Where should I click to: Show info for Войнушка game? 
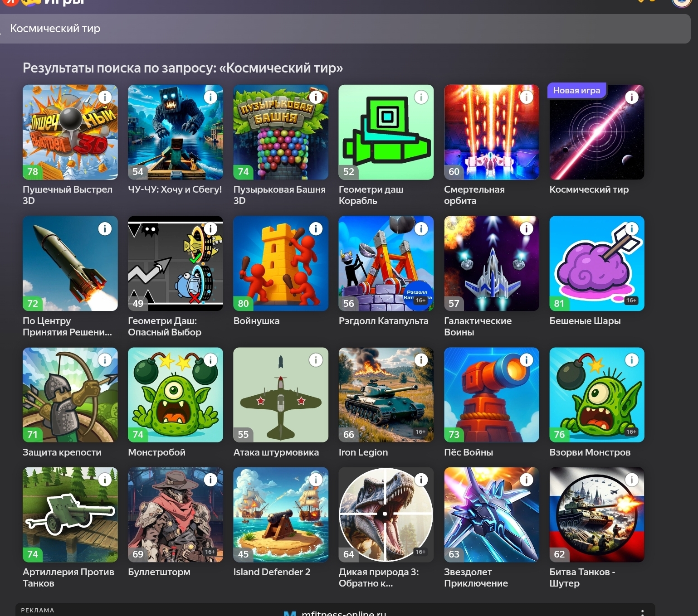click(x=316, y=229)
